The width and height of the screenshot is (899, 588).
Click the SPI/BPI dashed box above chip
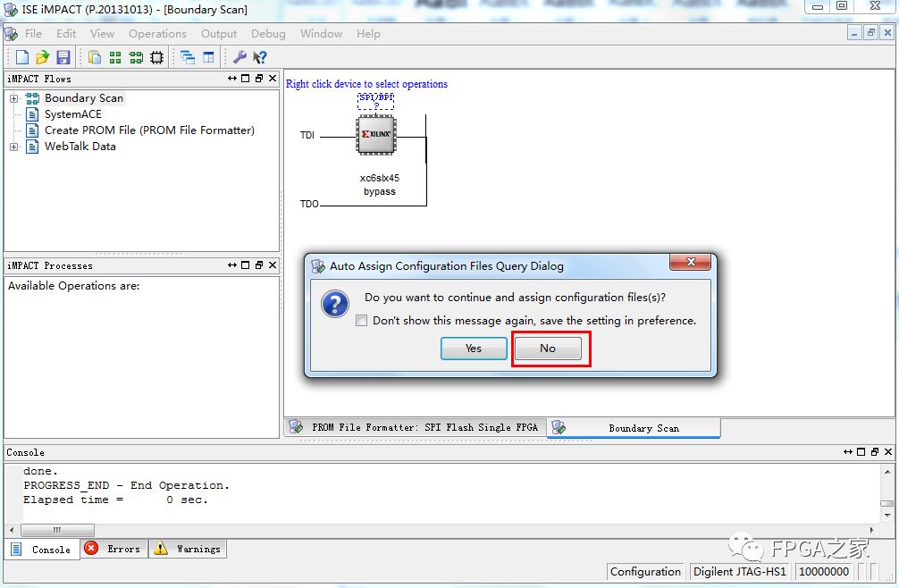(376, 101)
